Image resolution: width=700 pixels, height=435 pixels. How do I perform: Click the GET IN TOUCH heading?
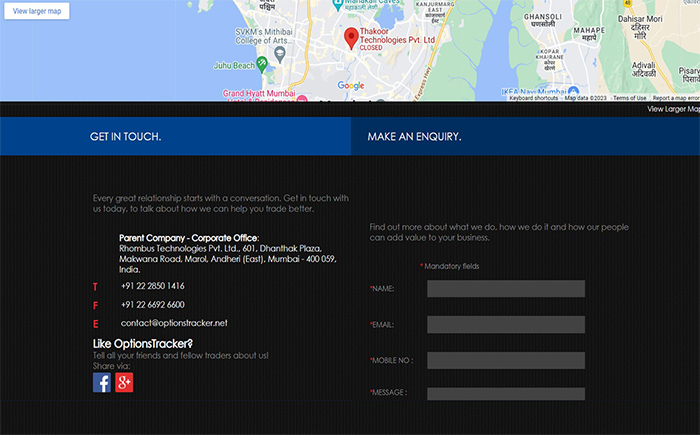click(125, 137)
